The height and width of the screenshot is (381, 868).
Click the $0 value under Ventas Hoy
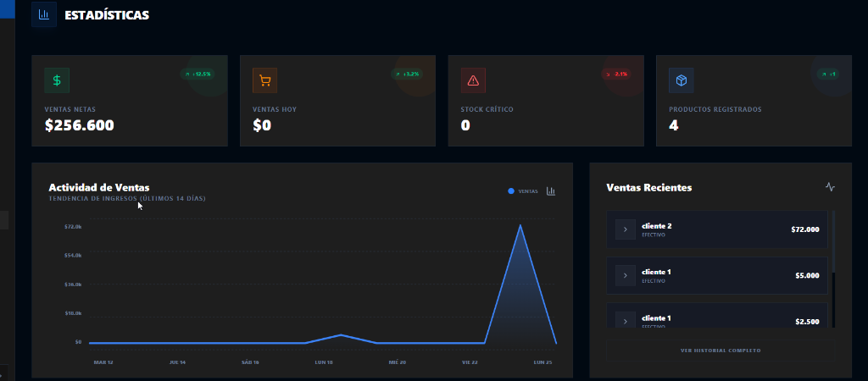tap(262, 125)
